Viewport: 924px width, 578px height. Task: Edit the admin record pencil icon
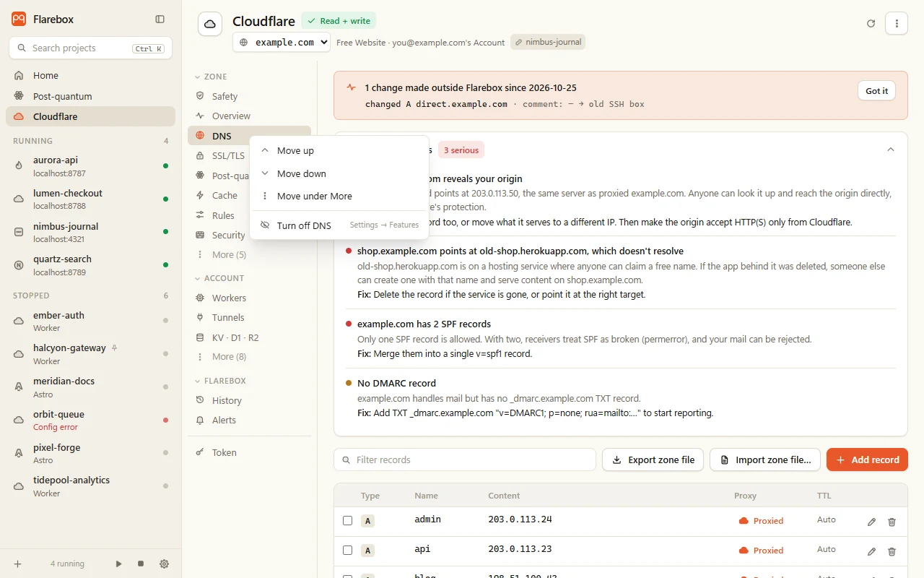coord(871,522)
